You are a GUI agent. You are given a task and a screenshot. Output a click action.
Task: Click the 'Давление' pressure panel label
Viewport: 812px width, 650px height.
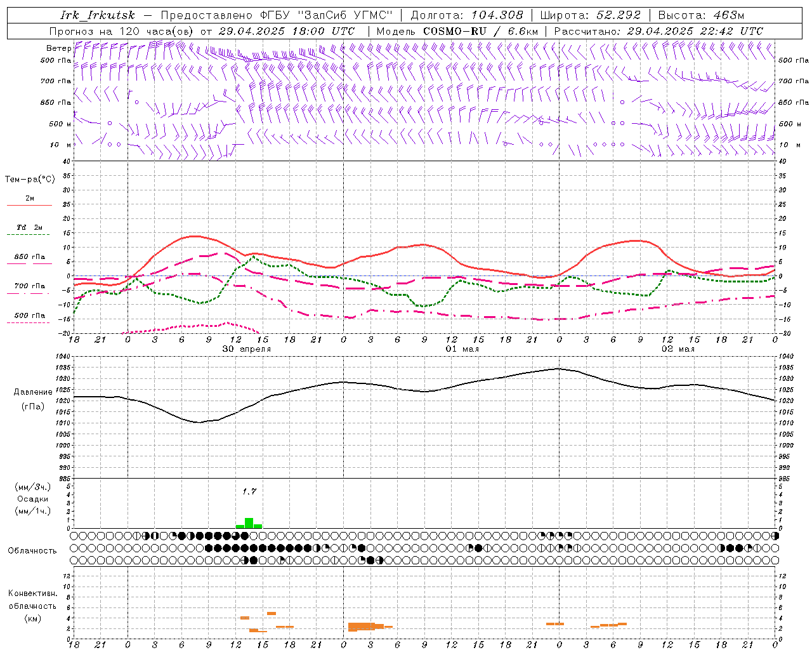tap(32, 392)
